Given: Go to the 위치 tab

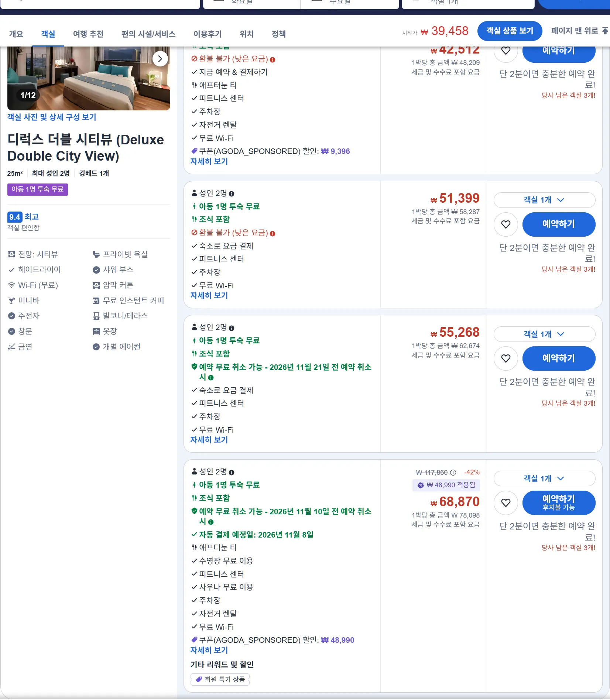Looking at the screenshot, I should tap(247, 34).
